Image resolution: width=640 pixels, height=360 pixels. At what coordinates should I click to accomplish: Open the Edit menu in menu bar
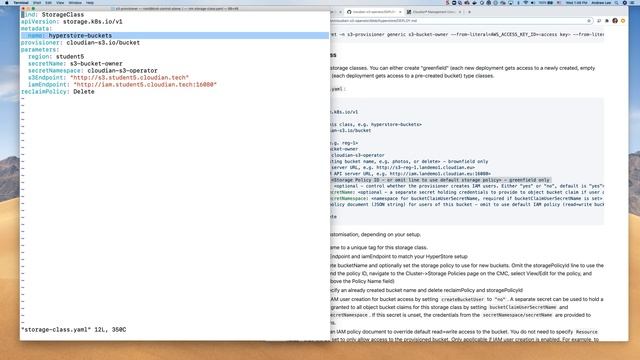pos(49,2)
